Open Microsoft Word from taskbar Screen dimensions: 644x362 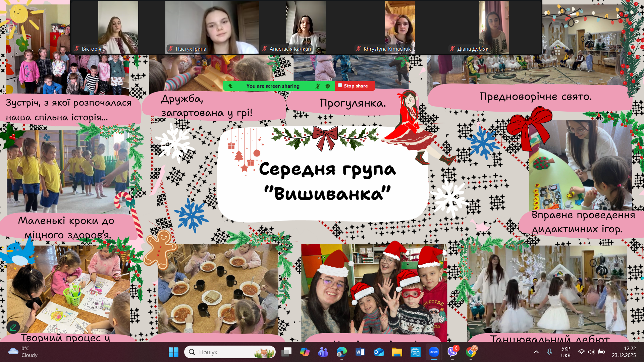(360, 352)
